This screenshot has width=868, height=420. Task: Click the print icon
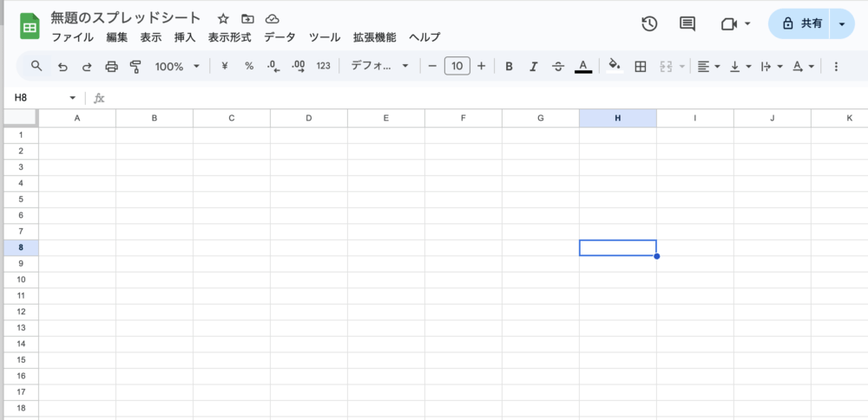(111, 66)
